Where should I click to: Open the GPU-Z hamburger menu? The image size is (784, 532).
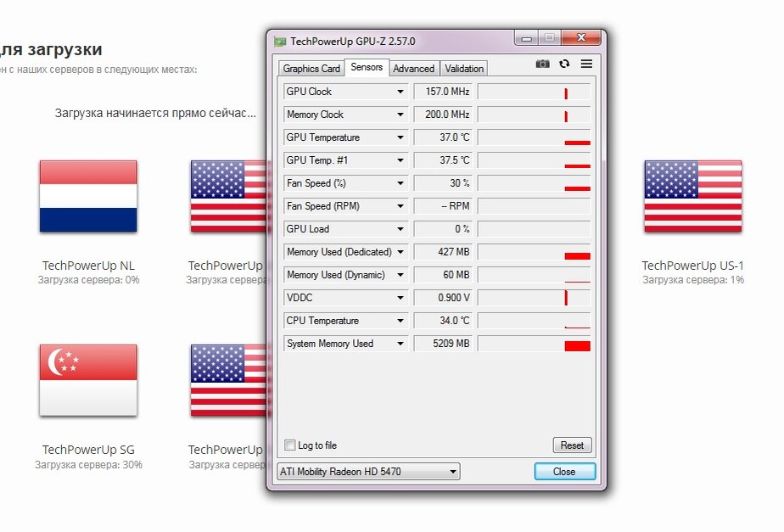[x=586, y=64]
